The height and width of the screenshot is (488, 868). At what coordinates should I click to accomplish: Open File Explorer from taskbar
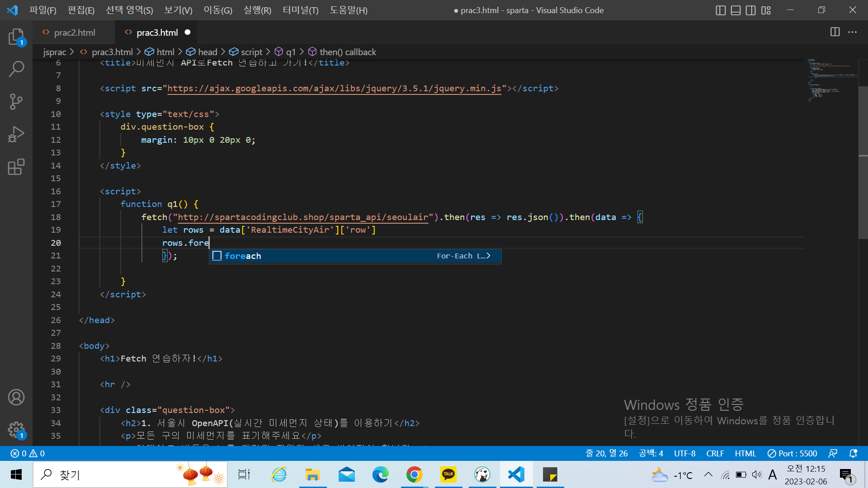(312, 474)
